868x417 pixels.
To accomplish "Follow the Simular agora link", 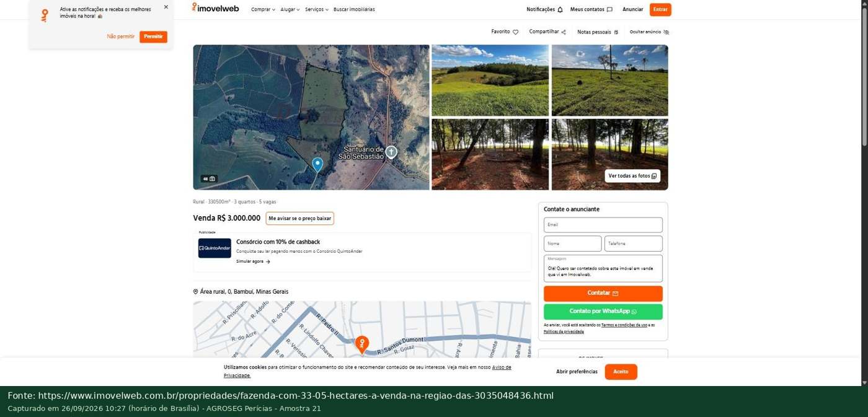I will (x=253, y=261).
